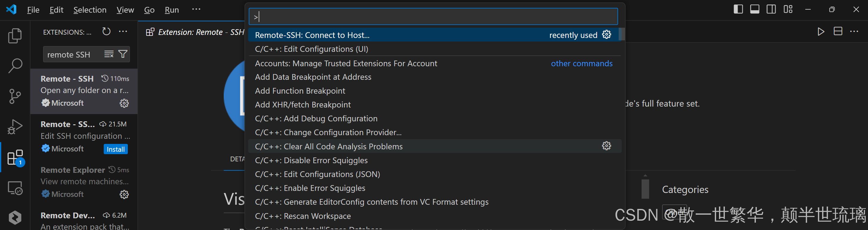The width and height of the screenshot is (868, 230).
Task: Click the VS Code logo icon
Action: (11, 9)
